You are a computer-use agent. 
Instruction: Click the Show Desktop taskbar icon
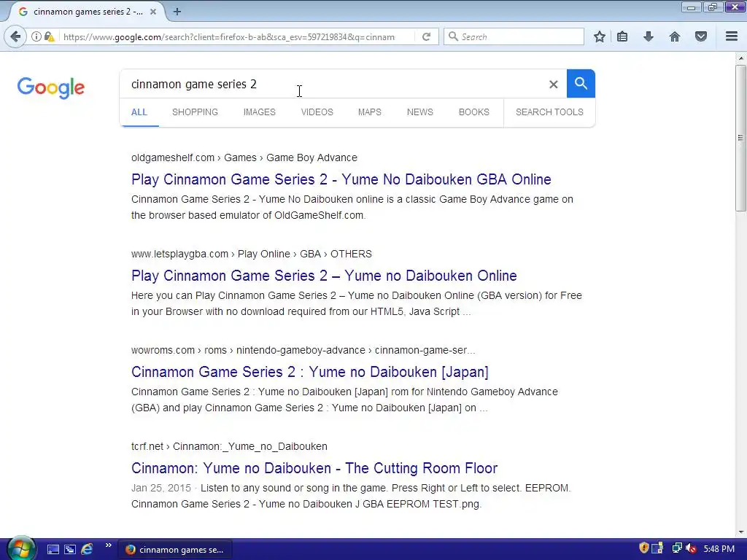click(x=53, y=549)
